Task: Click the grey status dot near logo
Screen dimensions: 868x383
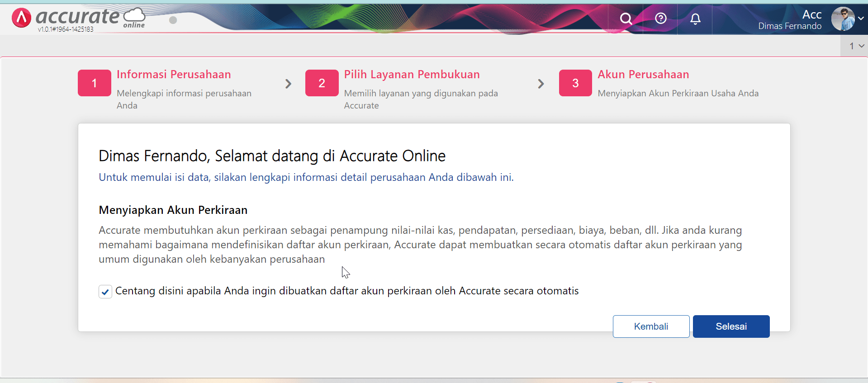Action: coord(173,20)
